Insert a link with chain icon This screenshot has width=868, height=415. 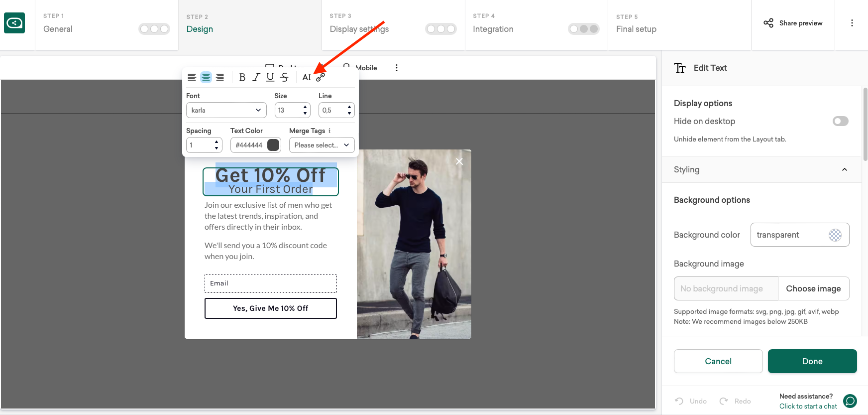pyautogui.click(x=321, y=77)
